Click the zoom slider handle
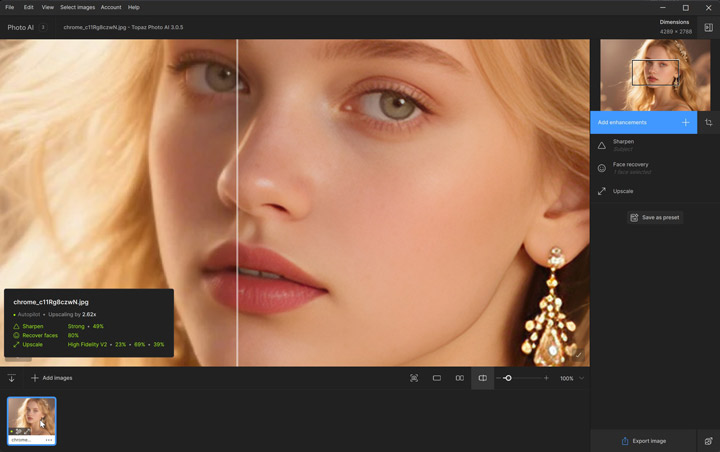 coord(508,378)
